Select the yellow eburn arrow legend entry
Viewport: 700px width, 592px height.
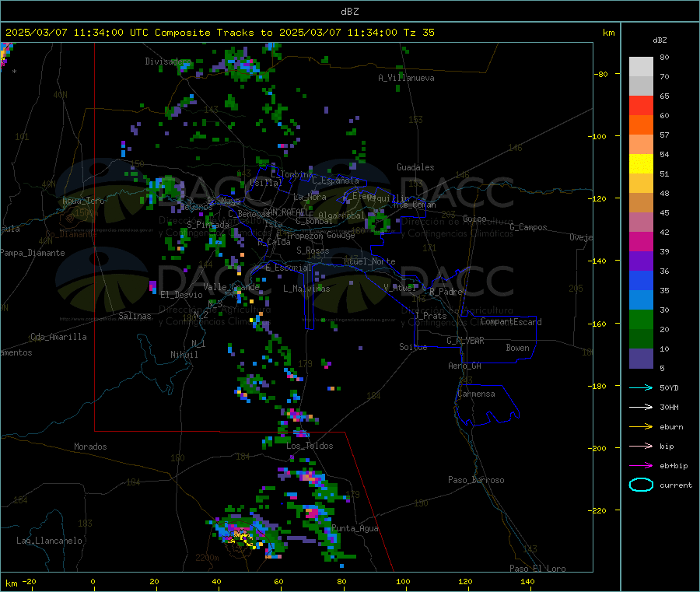(641, 427)
